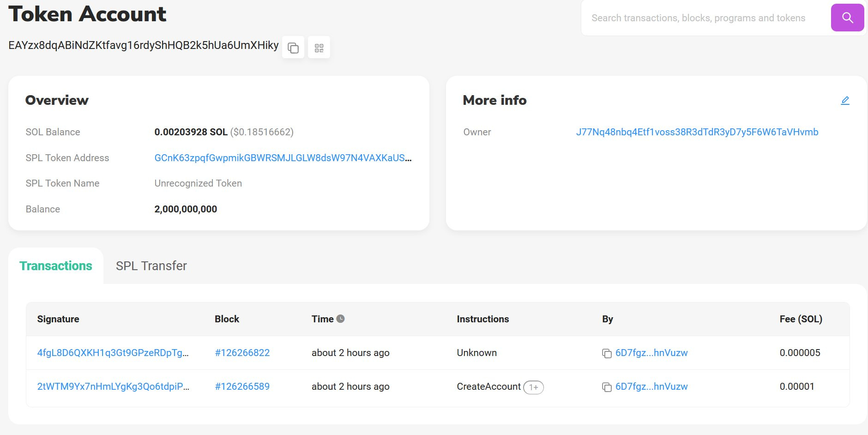
Task: Click the fee value 0.00001
Action: [x=797, y=387]
